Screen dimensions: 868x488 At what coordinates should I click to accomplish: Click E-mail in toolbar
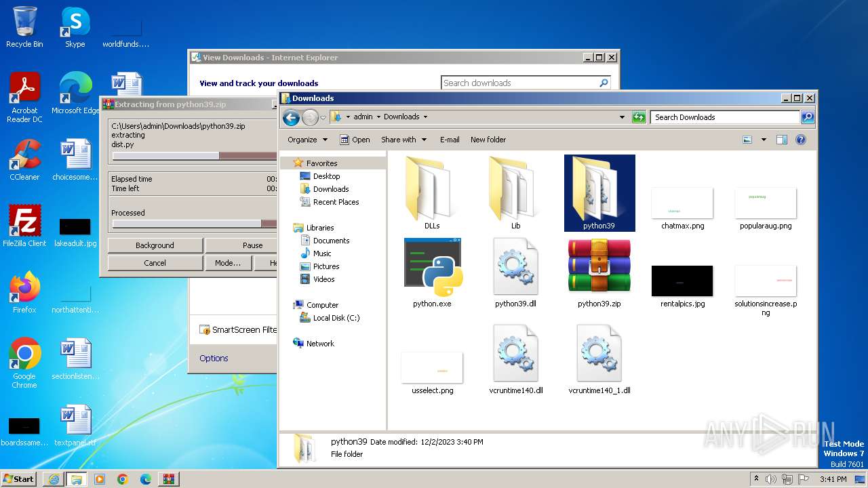point(450,140)
